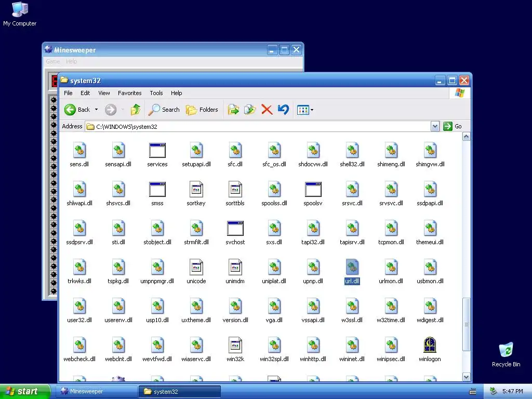The image size is (532, 399).
Task: Select the smss executable icon
Action: pos(157,189)
